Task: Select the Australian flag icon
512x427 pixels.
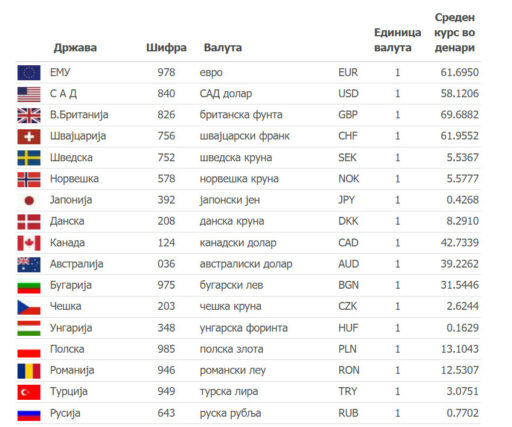Action: [29, 264]
